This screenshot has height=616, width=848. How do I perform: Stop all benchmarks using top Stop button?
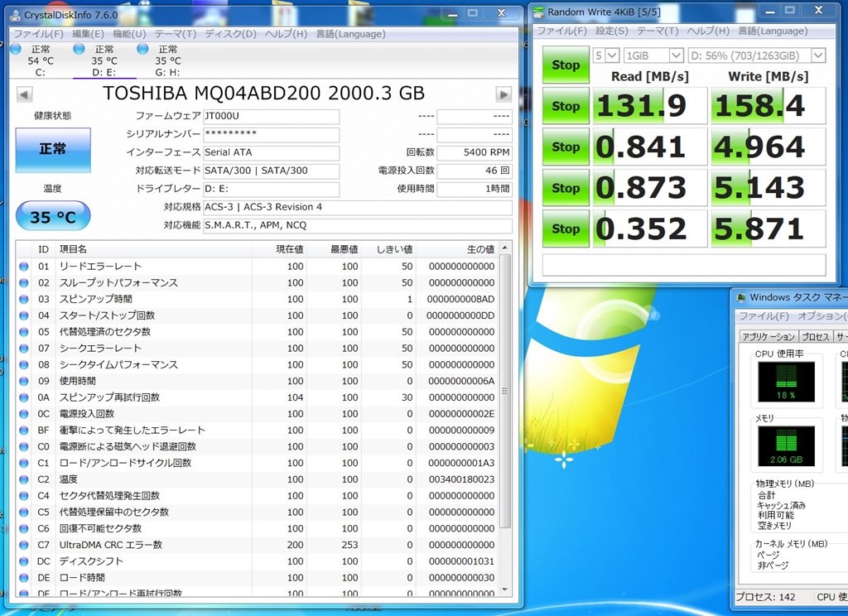(566, 65)
